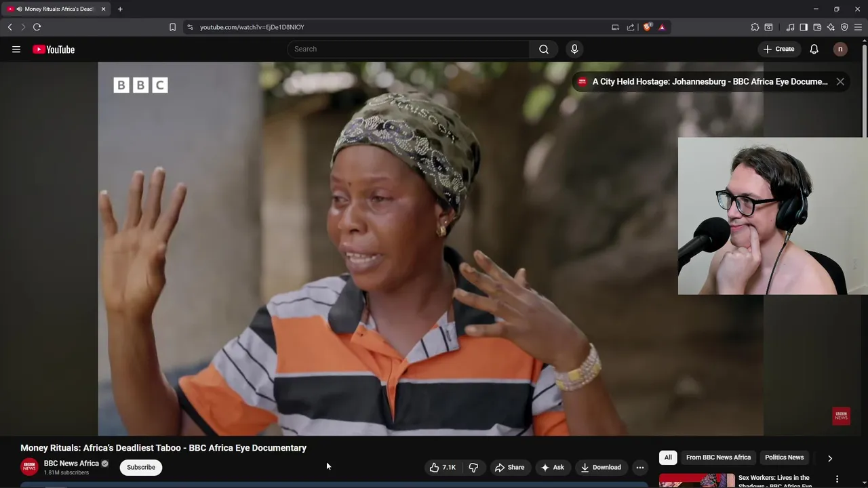Open the Brave Shields lion icon
This screenshot has height=488, width=868.
tap(647, 27)
